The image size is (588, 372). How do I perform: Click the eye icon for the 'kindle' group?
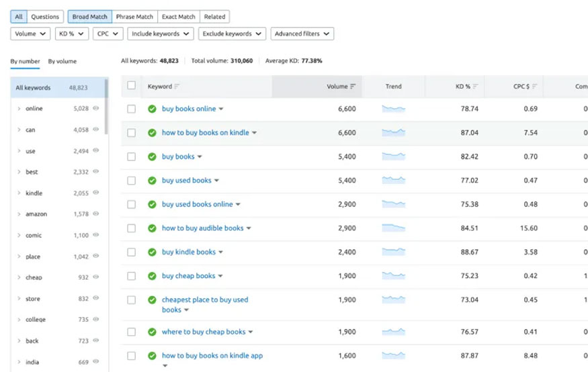point(96,193)
